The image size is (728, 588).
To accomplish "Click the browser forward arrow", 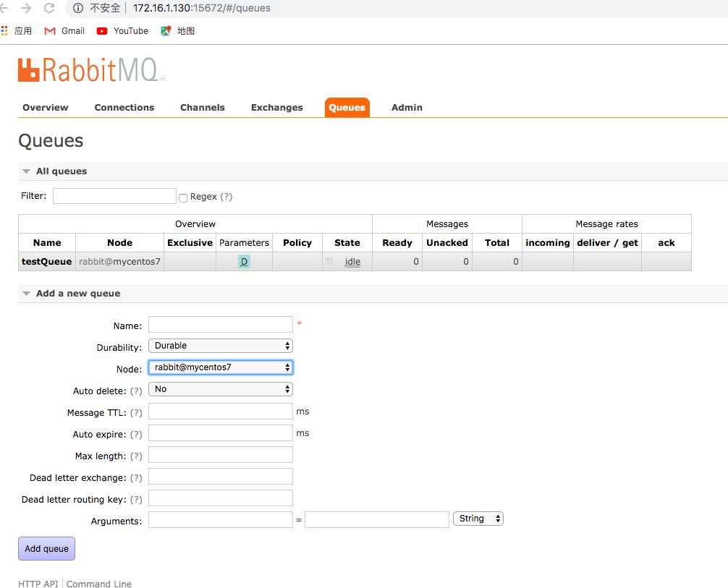I will point(26,8).
